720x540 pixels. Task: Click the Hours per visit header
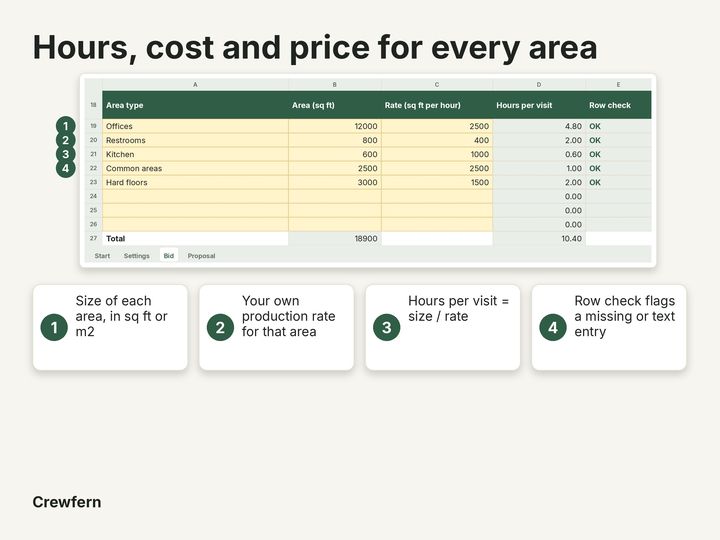tap(539, 105)
